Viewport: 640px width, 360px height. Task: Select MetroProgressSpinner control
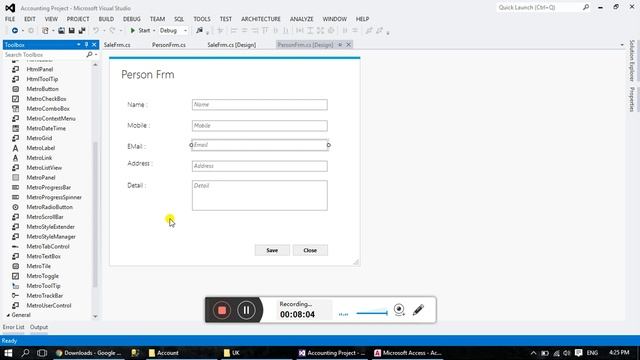tap(54, 197)
